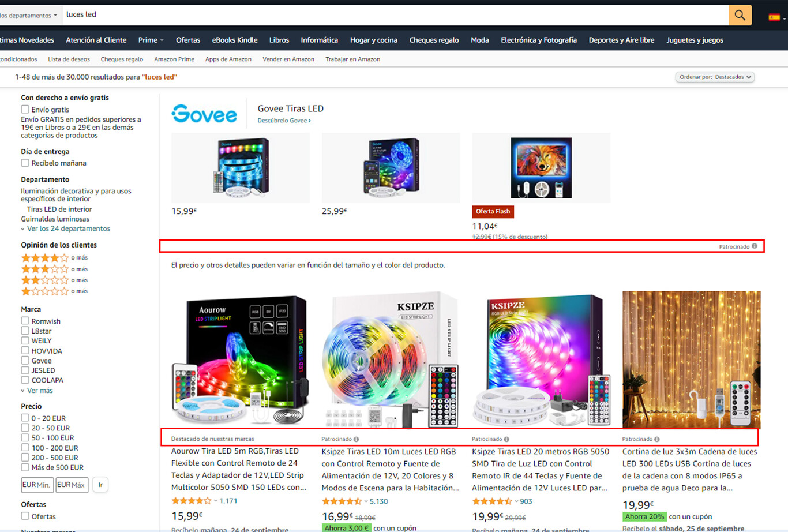Expand Ver los 24 departamentos

coord(68,228)
